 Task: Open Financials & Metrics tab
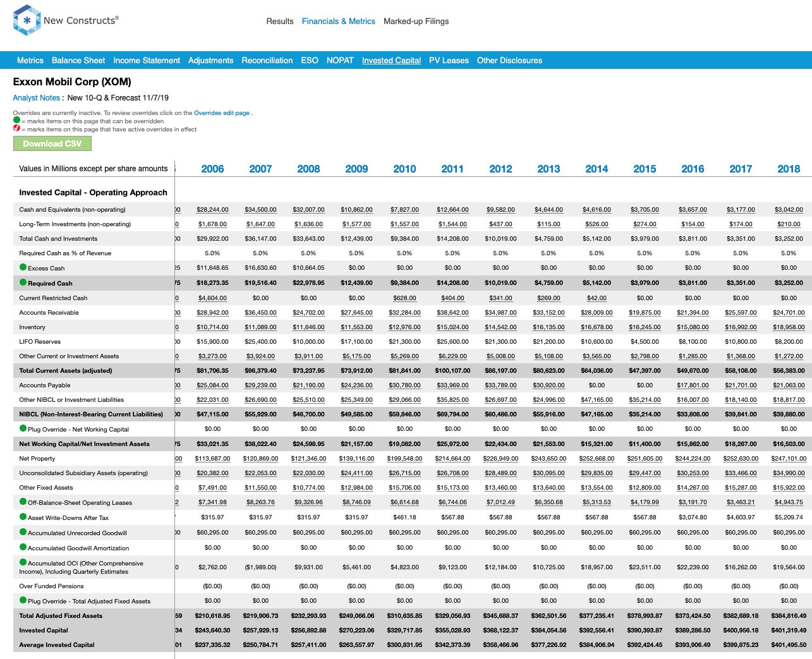point(339,21)
